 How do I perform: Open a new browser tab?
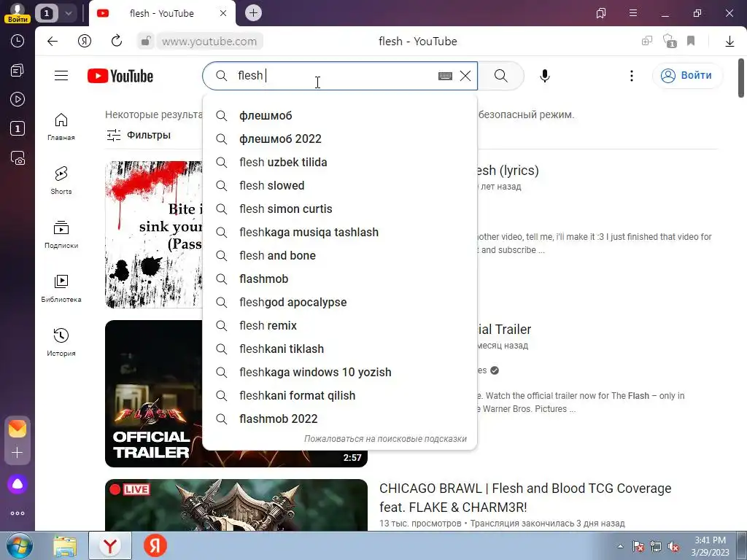click(253, 13)
